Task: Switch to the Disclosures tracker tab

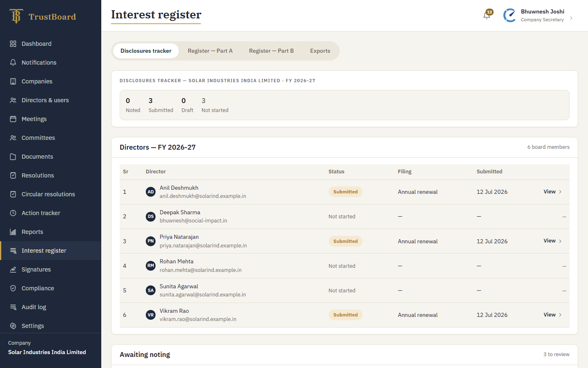Action: (146, 51)
